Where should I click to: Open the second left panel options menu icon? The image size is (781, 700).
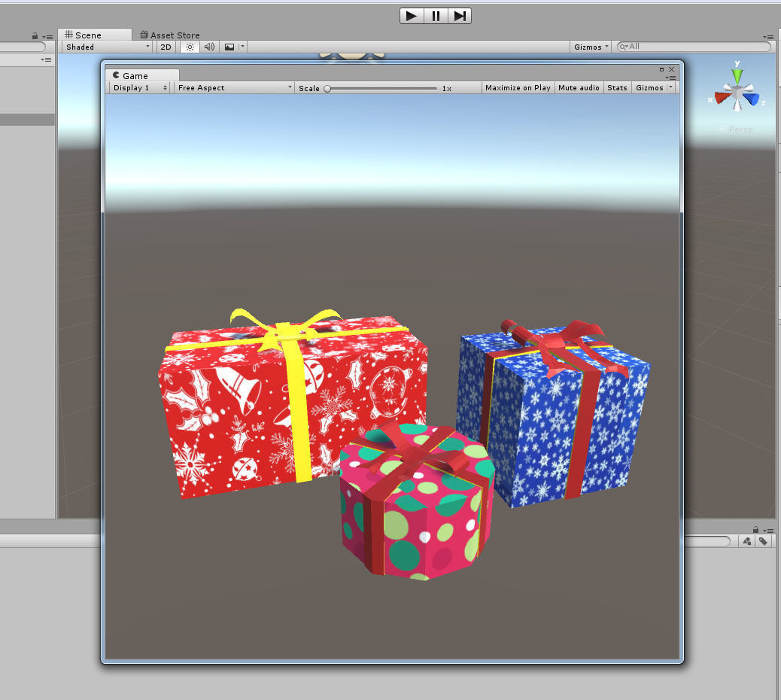click(x=47, y=59)
